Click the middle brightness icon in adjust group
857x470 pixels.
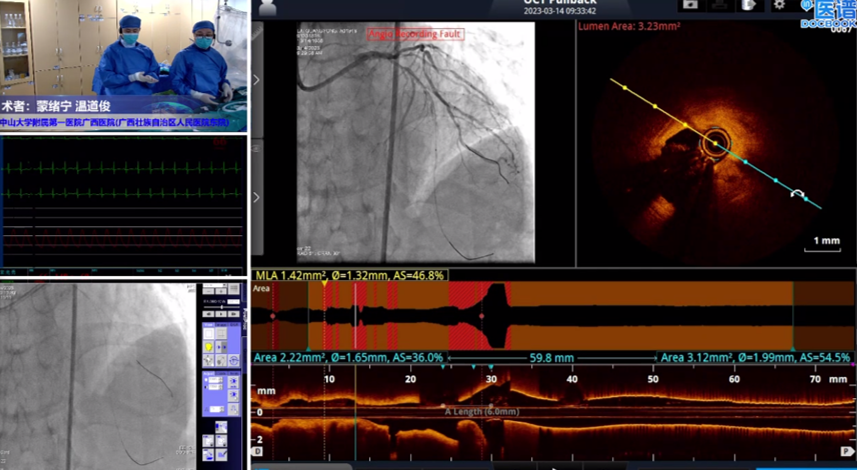pyautogui.click(x=233, y=395)
